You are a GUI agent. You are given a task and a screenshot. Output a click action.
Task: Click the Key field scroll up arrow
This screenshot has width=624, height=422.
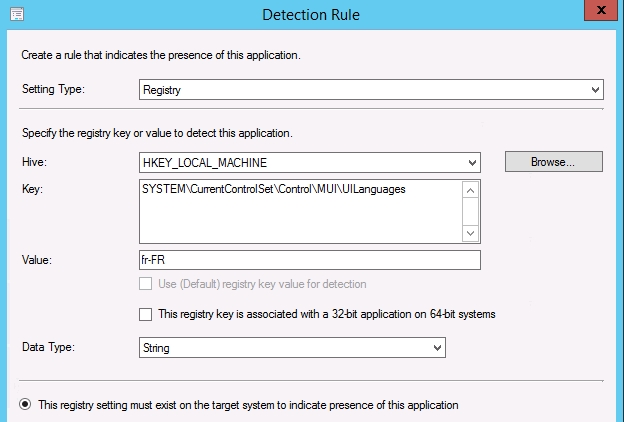pyautogui.click(x=472, y=188)
